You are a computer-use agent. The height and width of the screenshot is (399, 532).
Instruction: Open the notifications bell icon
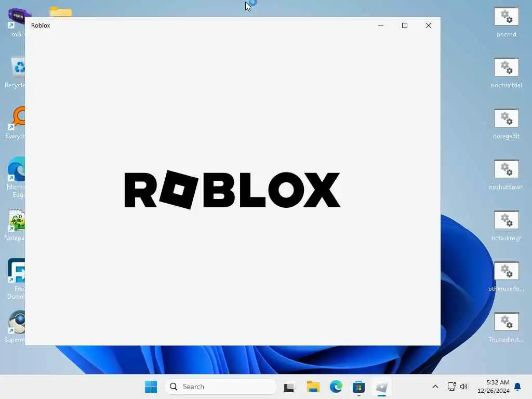[518, 387]
